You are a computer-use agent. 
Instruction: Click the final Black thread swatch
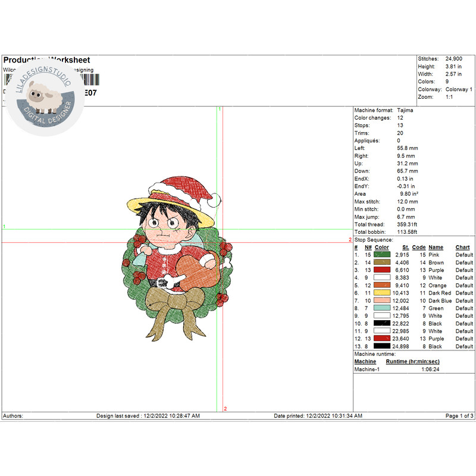coord(382,347)
